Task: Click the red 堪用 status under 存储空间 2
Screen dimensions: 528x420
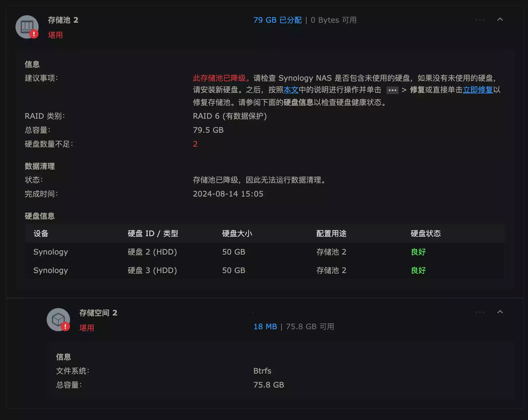Action: pyautogui.click(x=87, y=328)
